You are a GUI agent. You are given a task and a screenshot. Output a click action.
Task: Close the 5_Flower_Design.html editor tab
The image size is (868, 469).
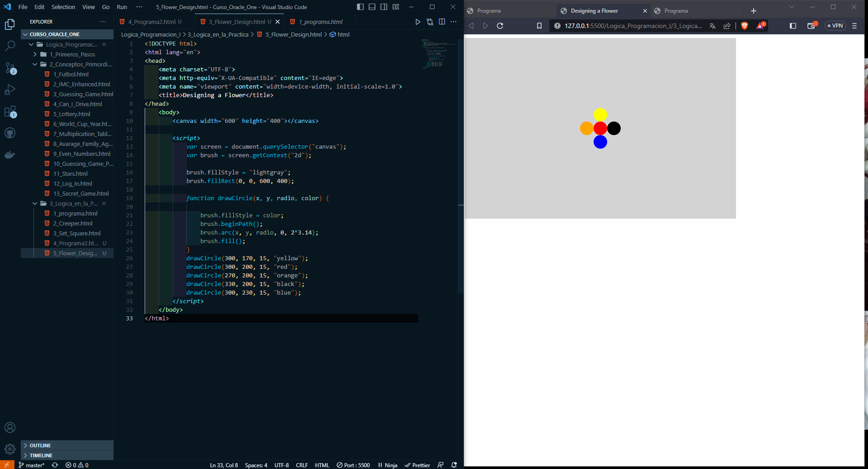click(x=278, y=22)
